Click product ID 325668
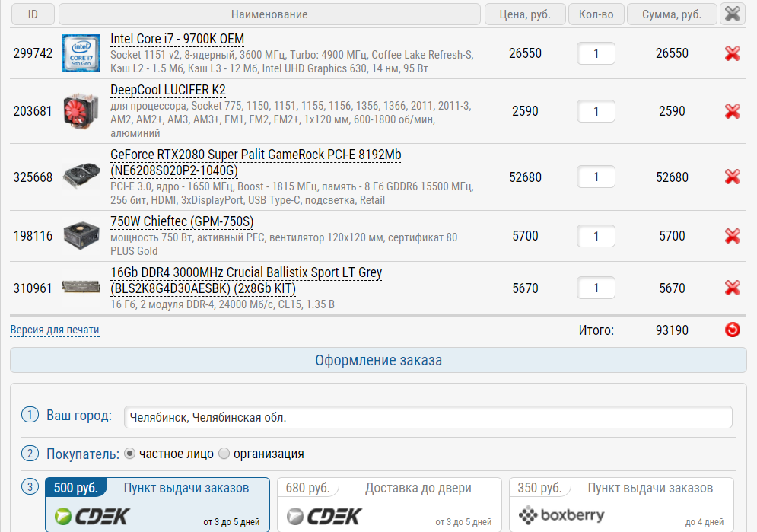Screen dimensions: 757x532 point(33,177)
